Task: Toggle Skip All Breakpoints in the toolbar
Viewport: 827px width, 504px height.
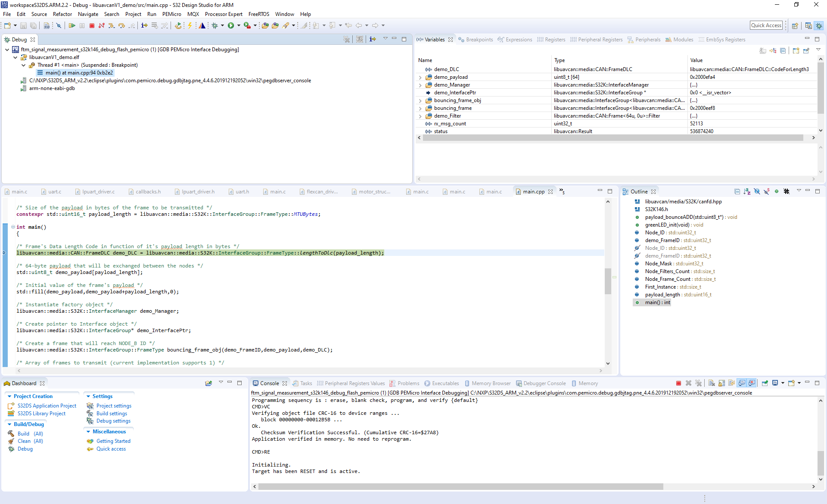Action: coord(59,25)
